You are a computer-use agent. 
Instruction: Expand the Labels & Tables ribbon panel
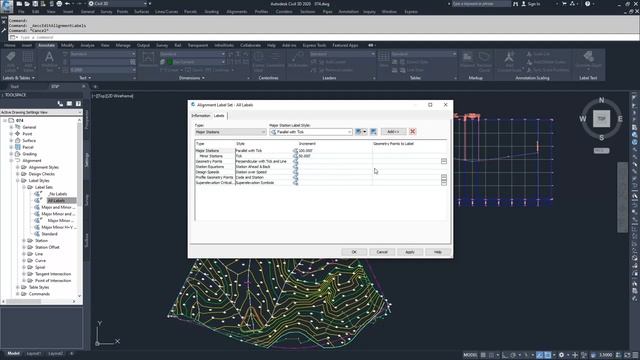(x=18, y=78)
